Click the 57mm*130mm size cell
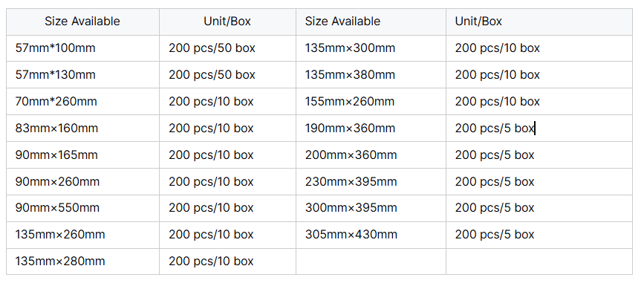Image resolution: width=644 pixels, height=286 pixels. (82, 75)
